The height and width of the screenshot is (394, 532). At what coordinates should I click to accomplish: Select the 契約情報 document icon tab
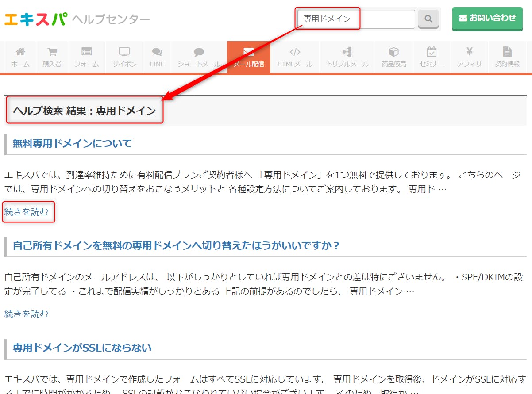(507, 57)
